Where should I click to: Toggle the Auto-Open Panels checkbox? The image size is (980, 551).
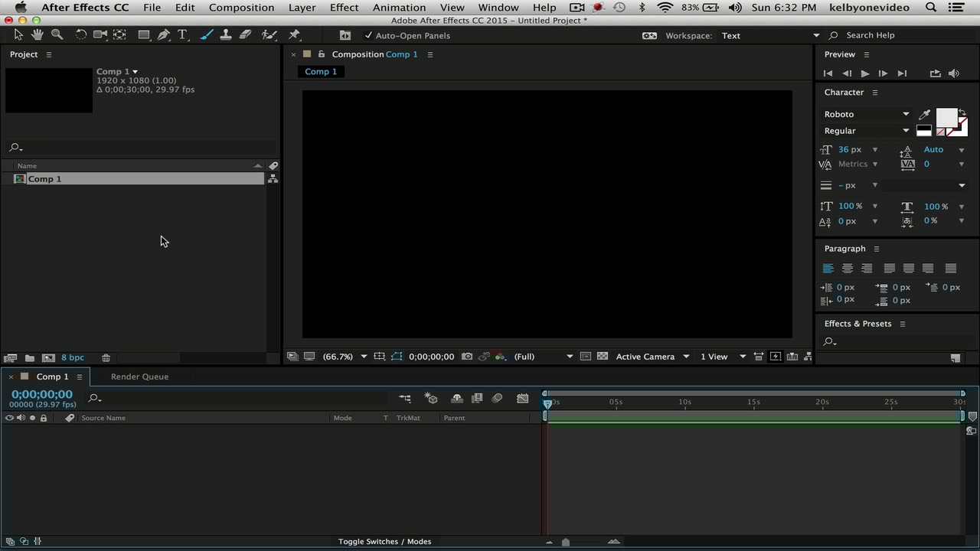(x=368, y=35)
